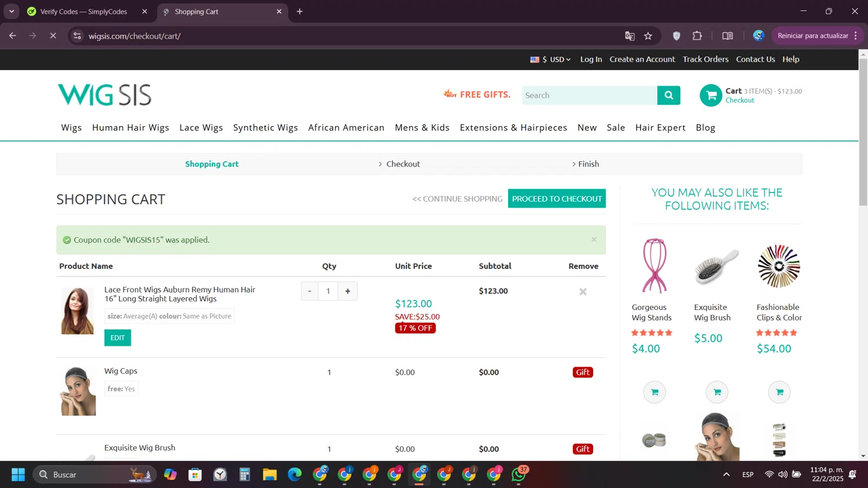Click into the Search input field
This screenshot has height=488, width=868.
click(x=589, y=95)
